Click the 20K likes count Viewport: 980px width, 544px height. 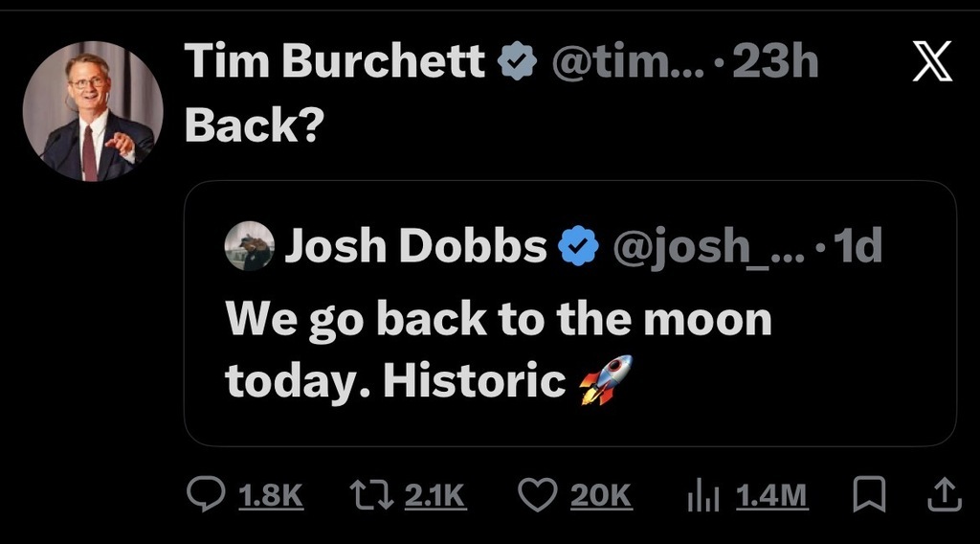click(602, 495)
